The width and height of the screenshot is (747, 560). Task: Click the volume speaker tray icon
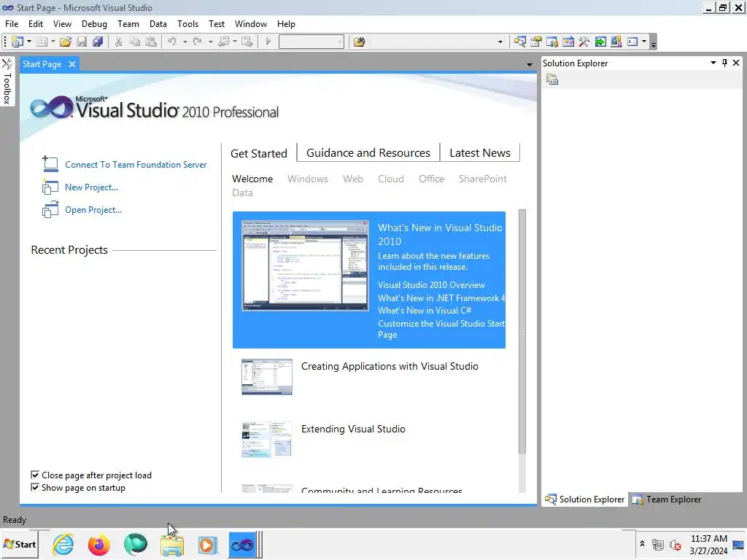click(675, 545)
